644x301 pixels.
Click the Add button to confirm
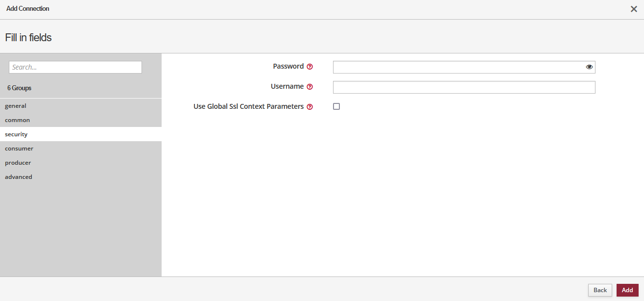point(627,290)
